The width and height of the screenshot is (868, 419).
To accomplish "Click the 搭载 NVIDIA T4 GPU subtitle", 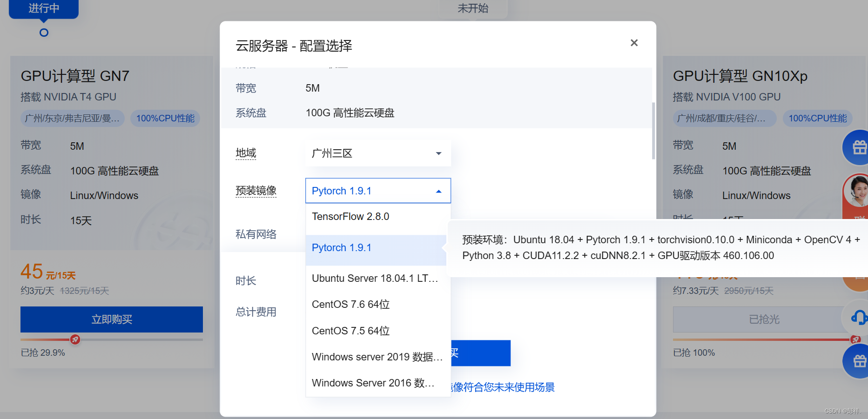I will [x=68, y=97].
